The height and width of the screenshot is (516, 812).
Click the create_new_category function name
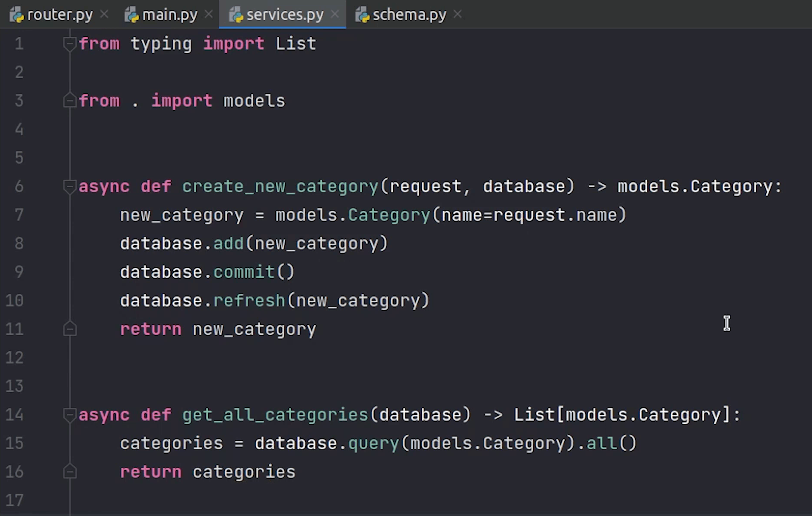280,186
